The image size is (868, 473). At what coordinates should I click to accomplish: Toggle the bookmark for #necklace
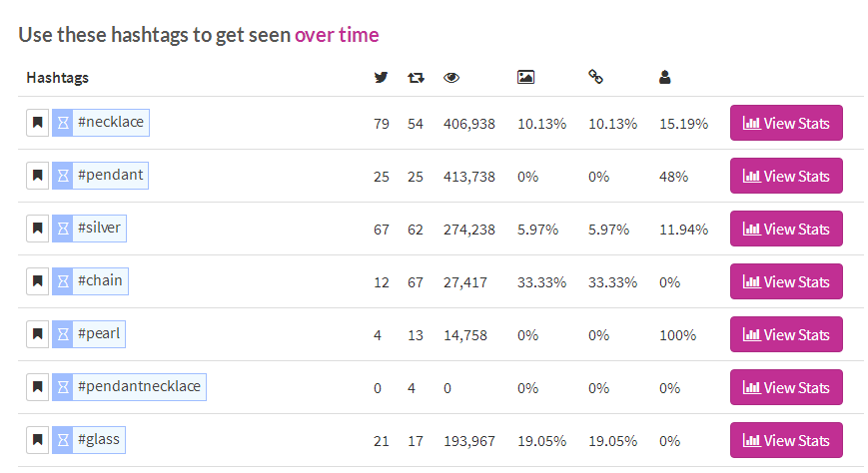pos(38,123)
